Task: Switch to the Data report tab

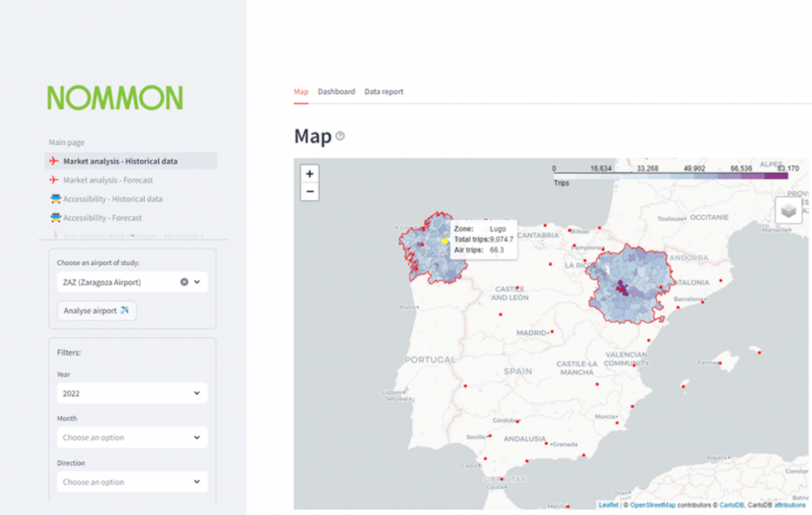Action: [384, 92]
